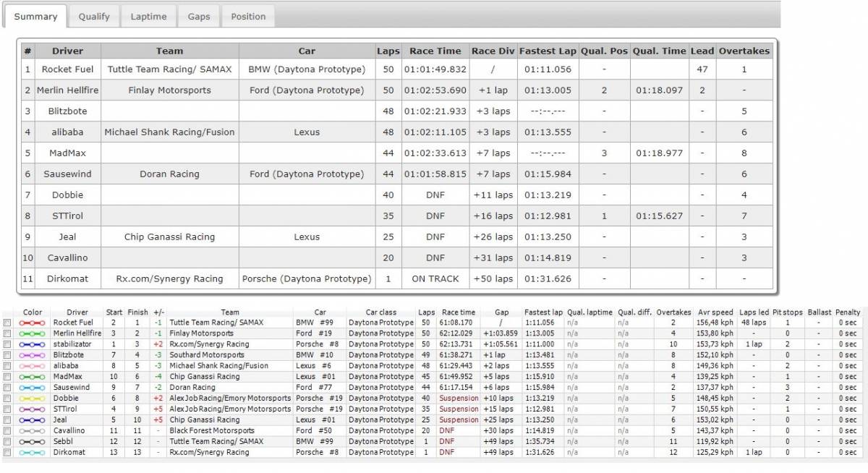The image size is (868, 473).
Task: Open the Position tab
Action: (x=248, y=16)
